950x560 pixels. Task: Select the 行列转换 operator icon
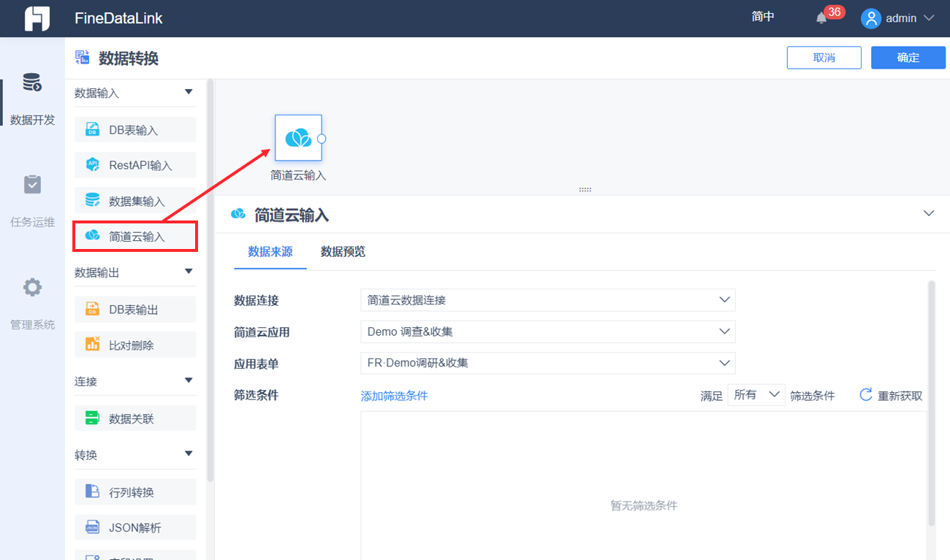click(x=92, y=492)
